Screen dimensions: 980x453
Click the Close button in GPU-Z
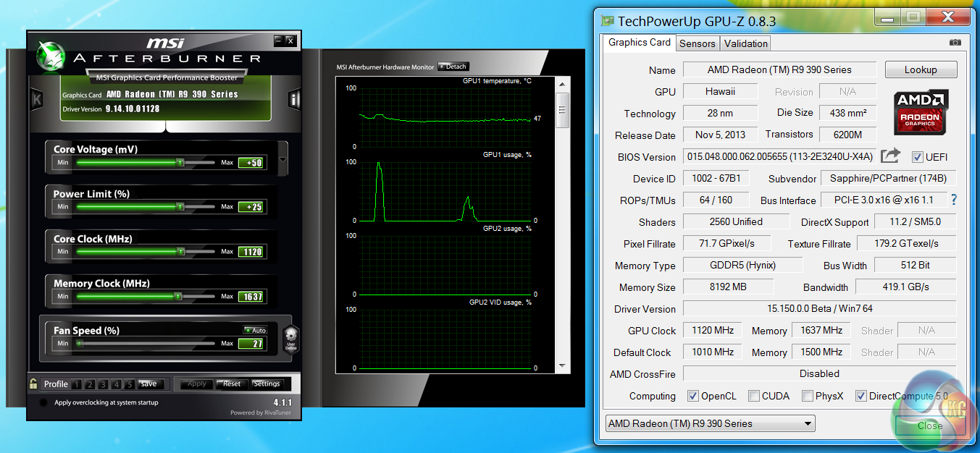(x=929, y=426)
